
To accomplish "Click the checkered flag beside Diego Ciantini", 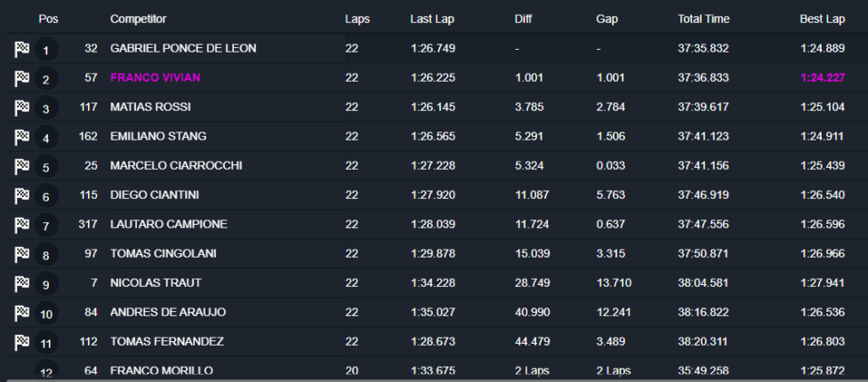I will coord(22,195).
